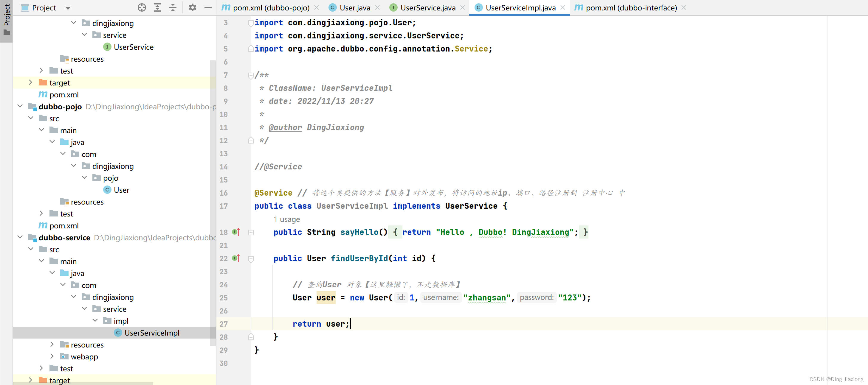868x385 pixels.
Task: Fold the import block at line 3
Action: point(251,23)
